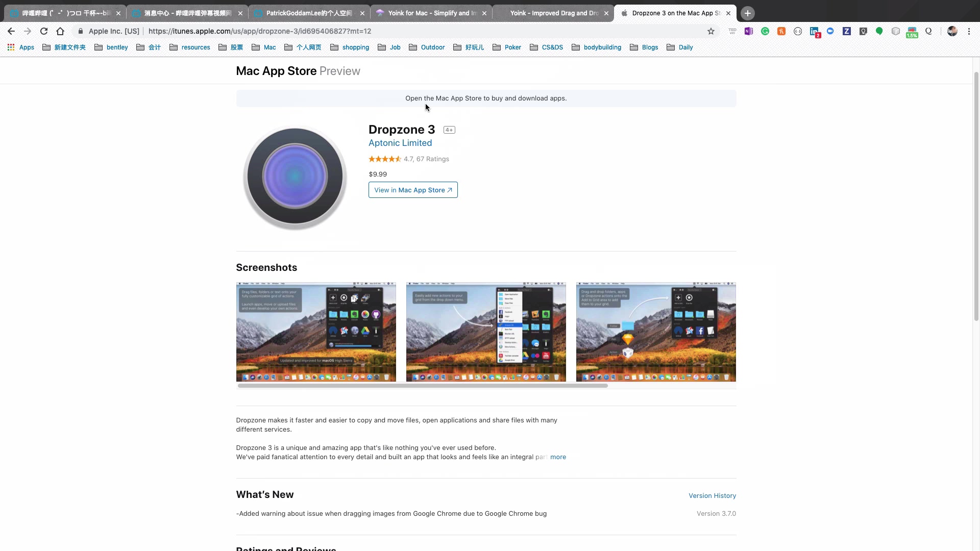Open the second screenshot with drop-down menu
980x551 pixels.
click(x=486, y=332)
